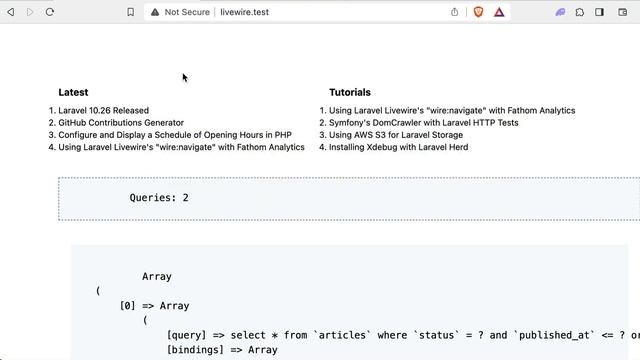Click the '[query] => select * from' line
The height and width of the screenshot is (360, 640).
pyautogui.click(x=403, y=335)
